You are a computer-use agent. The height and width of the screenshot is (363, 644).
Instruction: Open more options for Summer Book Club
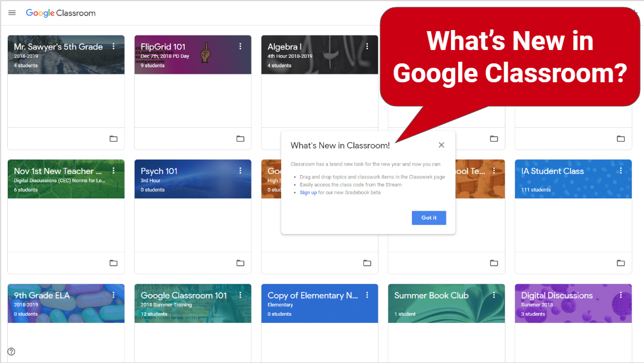(x=494, y=295)
